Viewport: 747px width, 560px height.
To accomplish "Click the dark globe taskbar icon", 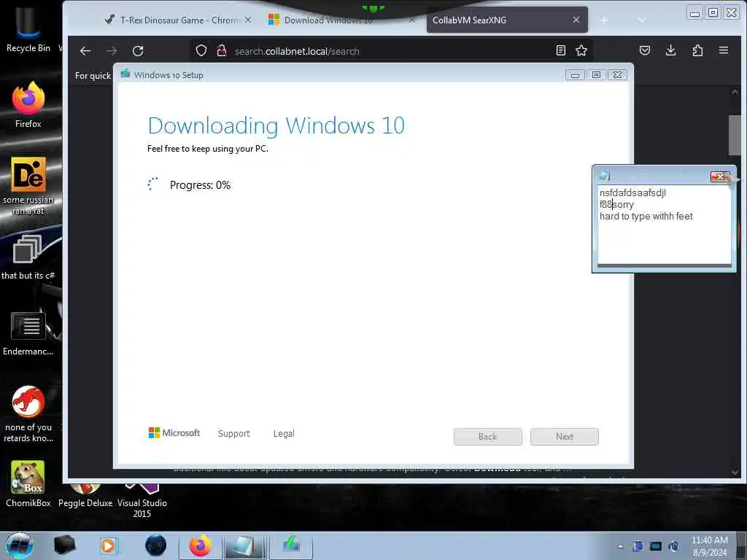I will 155,545.
